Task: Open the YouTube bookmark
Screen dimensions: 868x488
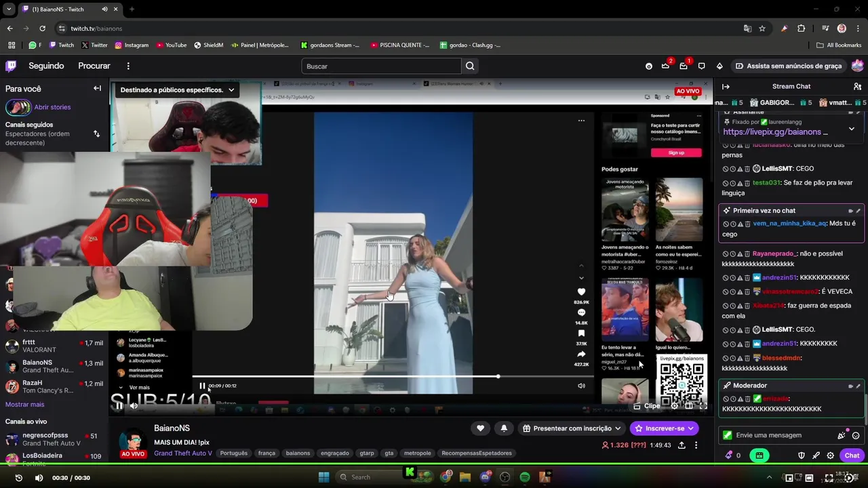Action: 172,45
